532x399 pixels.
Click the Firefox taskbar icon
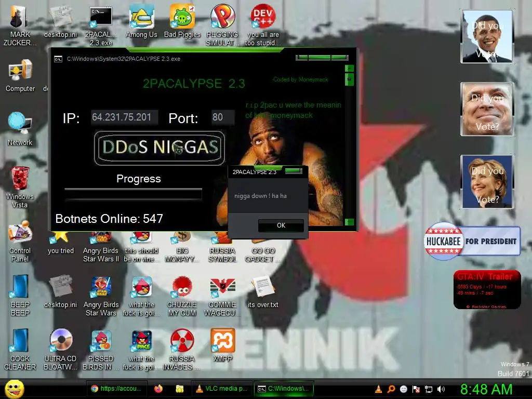[x=158, y=389]
